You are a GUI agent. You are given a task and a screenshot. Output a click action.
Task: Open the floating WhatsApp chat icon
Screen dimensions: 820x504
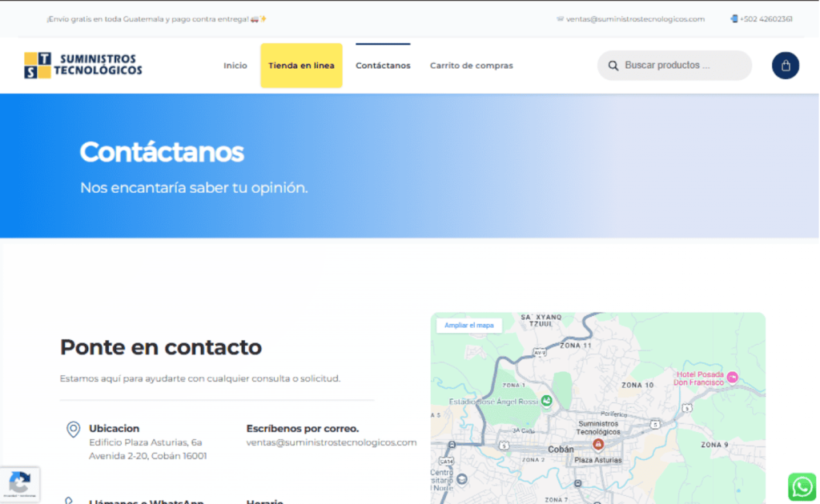coord(802,486)
